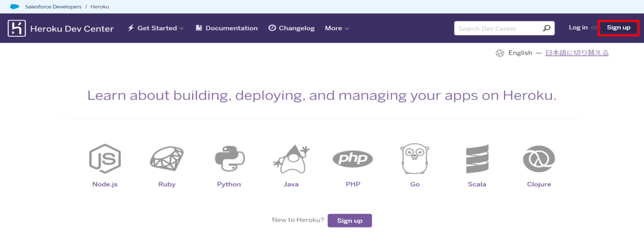The width and height of the screenshot is (644, 243).
Task: Click the Log in link
Action: 578,27
